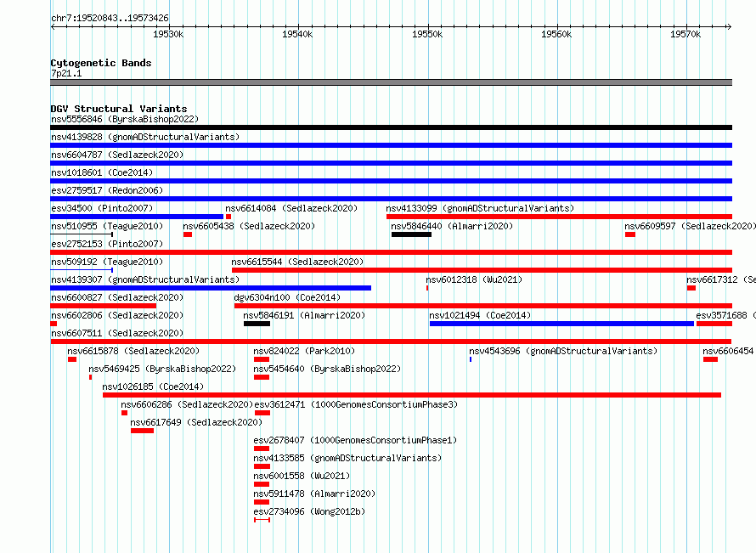The width and height of the screenshot is (756, 553).
Task: Select the 7p21.1 band label
Action: (x=66, y=73)
